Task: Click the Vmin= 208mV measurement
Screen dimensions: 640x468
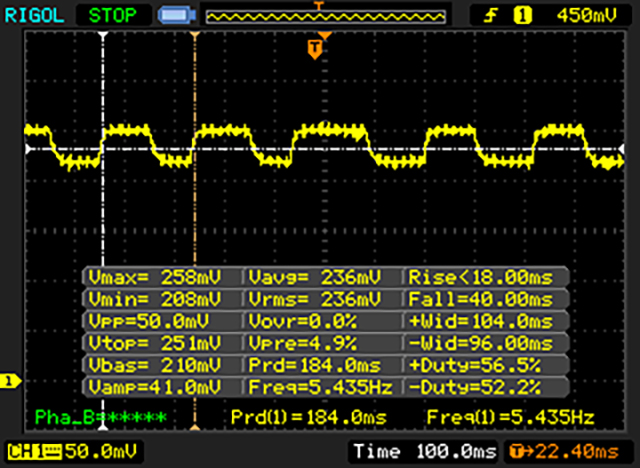Action: point(155,299)
